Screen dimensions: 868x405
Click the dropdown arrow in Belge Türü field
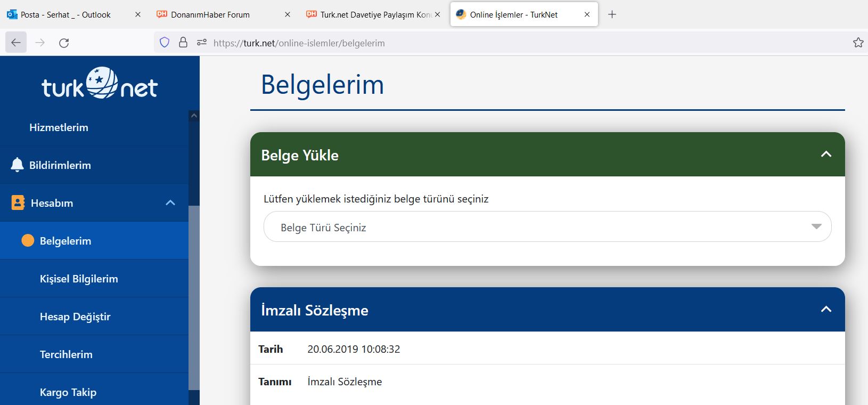point(816,227)
